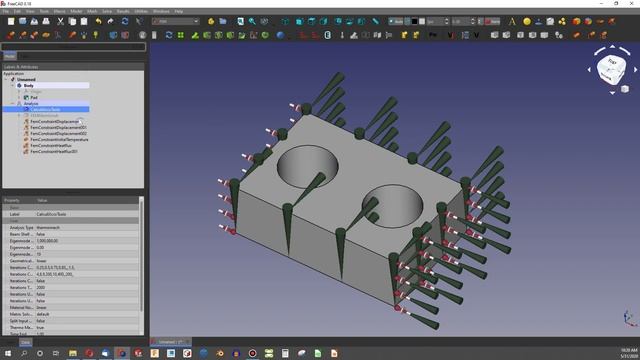Click the navigation cube mini view icon
640x360 pixels.
tap(625, 89)
